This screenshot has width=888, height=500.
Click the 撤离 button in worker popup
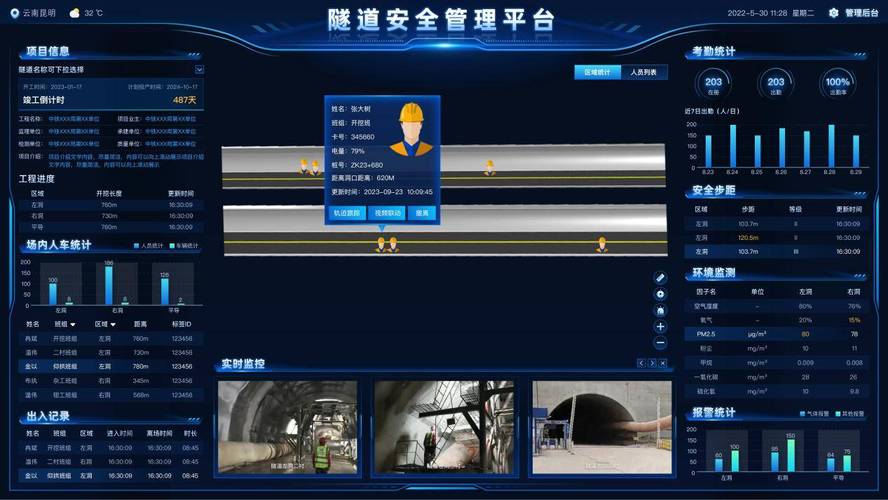tap(422, 213)
